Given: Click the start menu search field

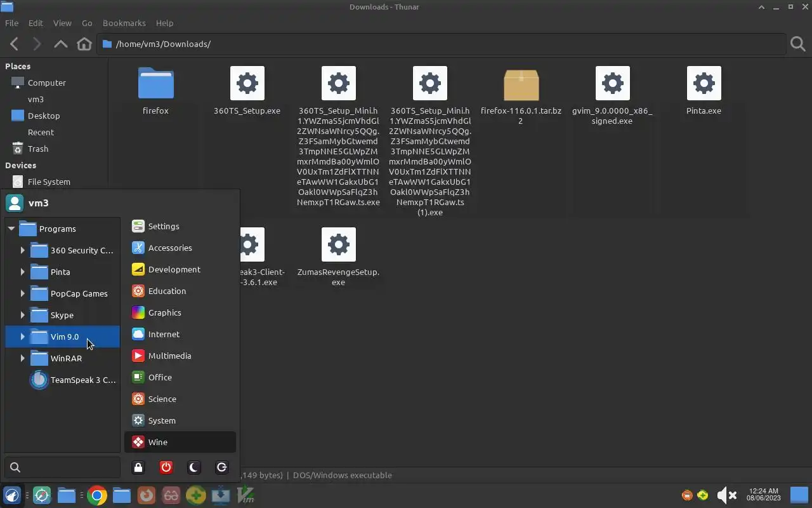Looking at the screenshot, I should (x=62, y=467).
